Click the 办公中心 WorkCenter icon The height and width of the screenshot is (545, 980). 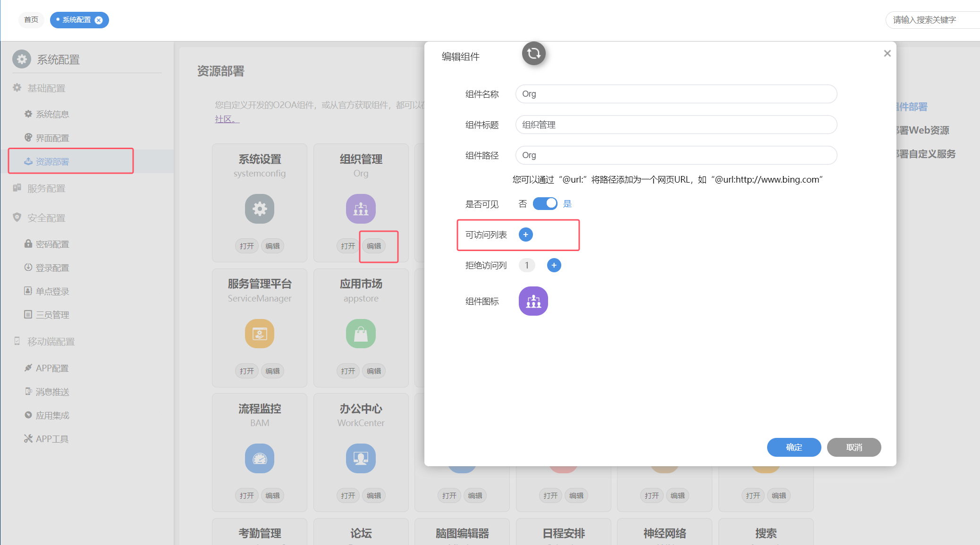coord(361,458)
